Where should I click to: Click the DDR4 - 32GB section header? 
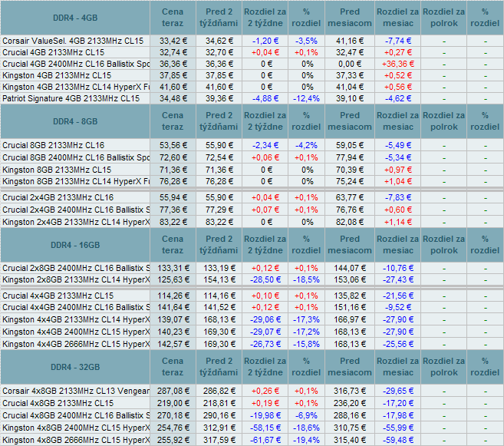75,367
